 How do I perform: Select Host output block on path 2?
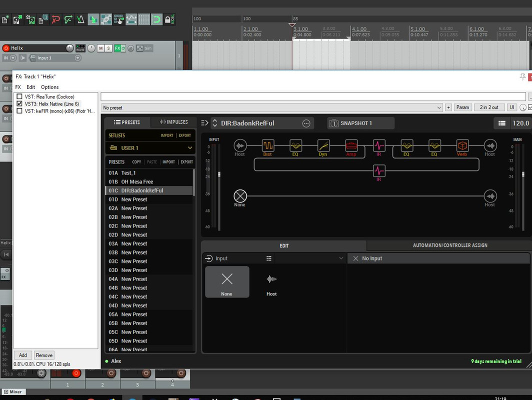(490, 196)
